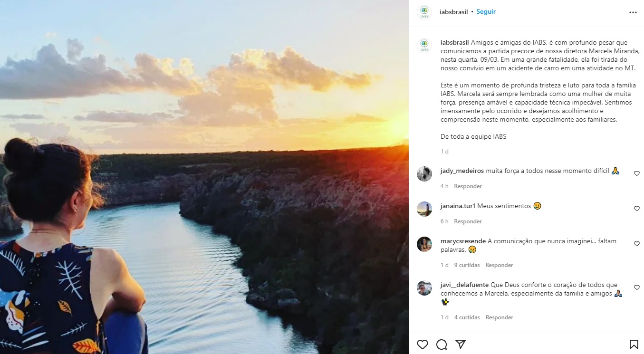
Task: Open marycsresende profile avatar
Action: (x=424, y=244)
